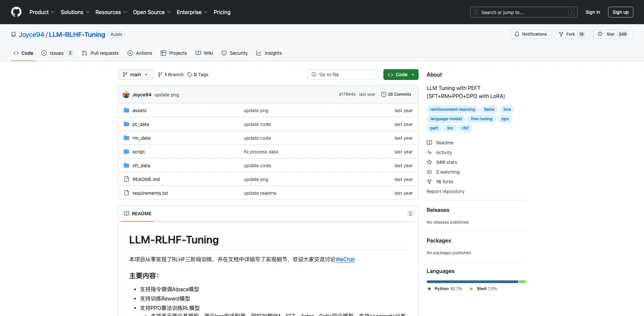Switch to the Issues tab
The width and height of the screenshot is (644, 316).
coord(57,53)
